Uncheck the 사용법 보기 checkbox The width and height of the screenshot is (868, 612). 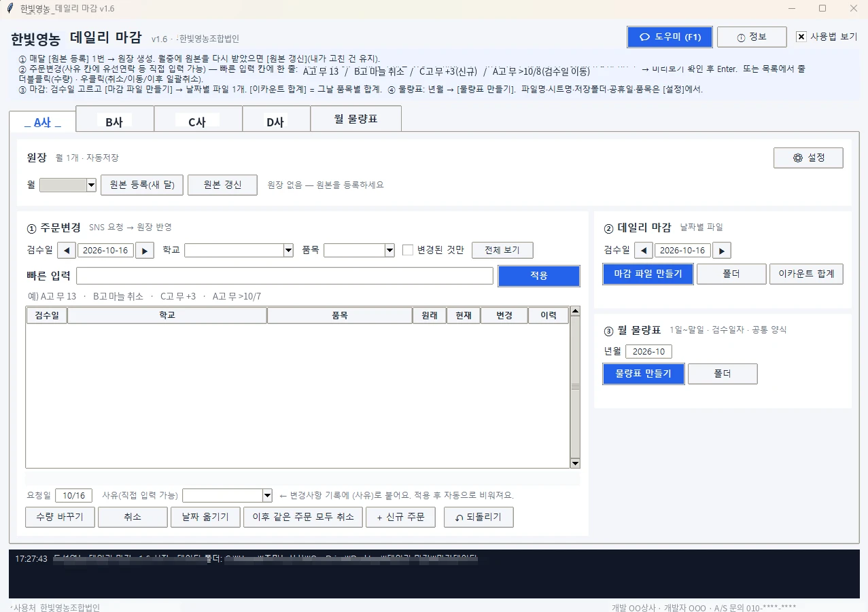pos(801,37)
